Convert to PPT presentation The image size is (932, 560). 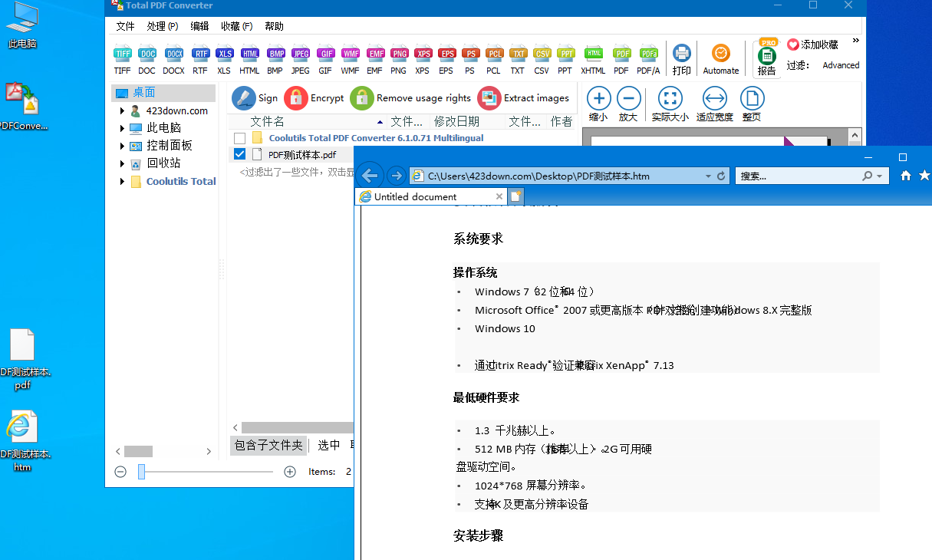[565, 60]
